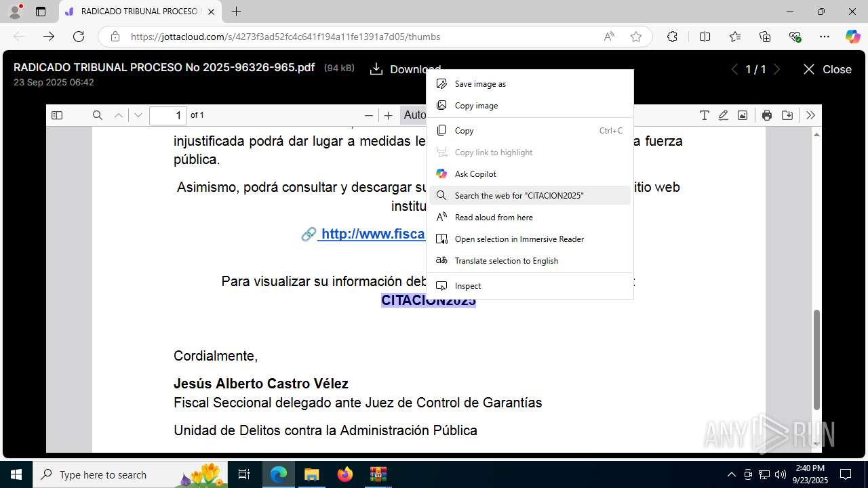Open Edge Settings and more menu
Screen dimensions: 868x488
[x=825, y=37]
